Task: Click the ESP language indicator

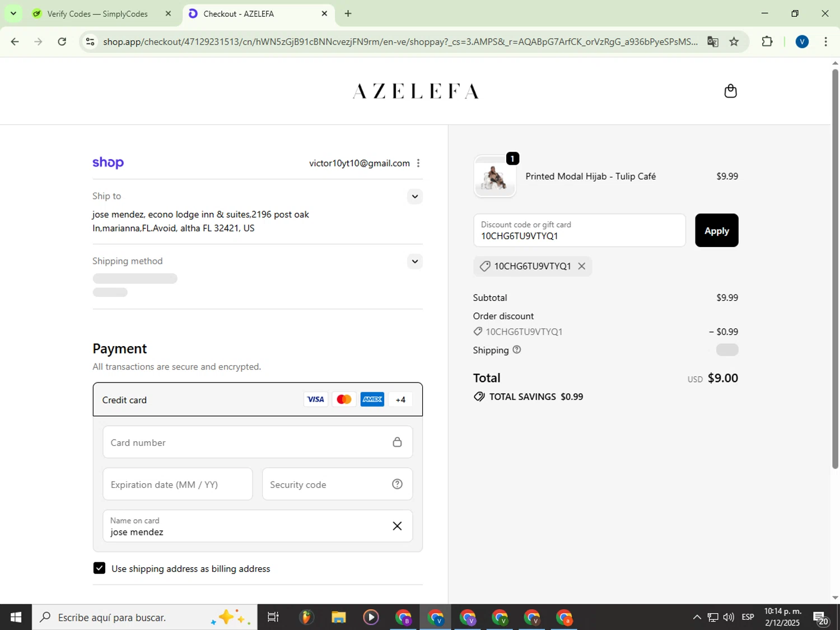Action: pos(748,617)
